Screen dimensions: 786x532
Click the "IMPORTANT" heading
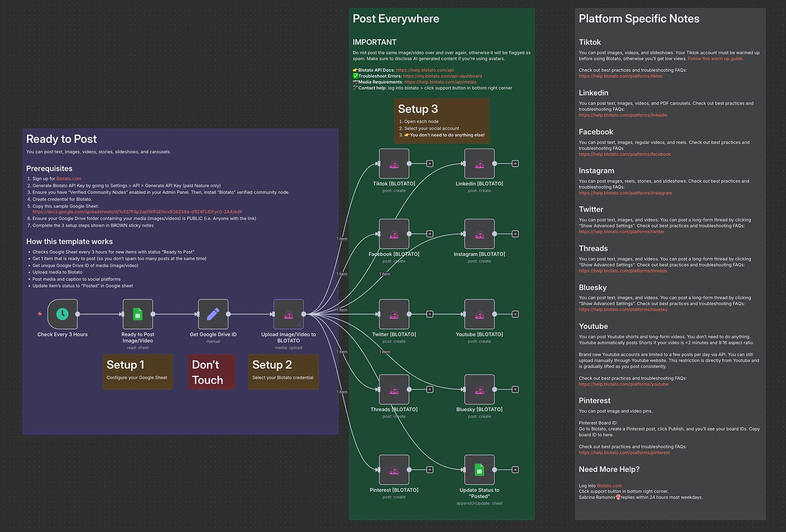(374, 42)
